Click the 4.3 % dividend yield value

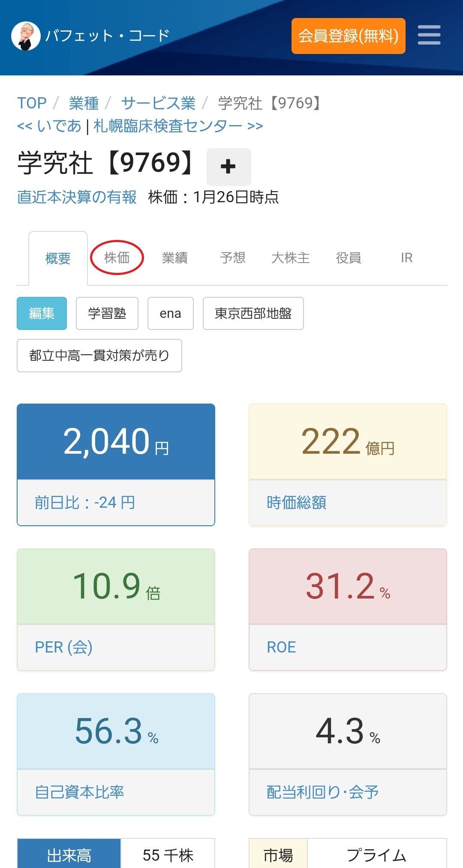click(x=348, y=731)
